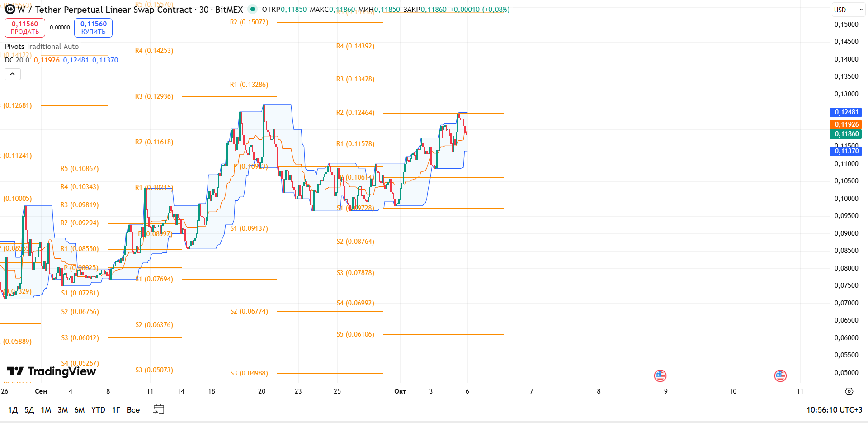Click pivot label R4 (0.10343)
The width and height of the screenshot is (868, 423).
point(80,187)
